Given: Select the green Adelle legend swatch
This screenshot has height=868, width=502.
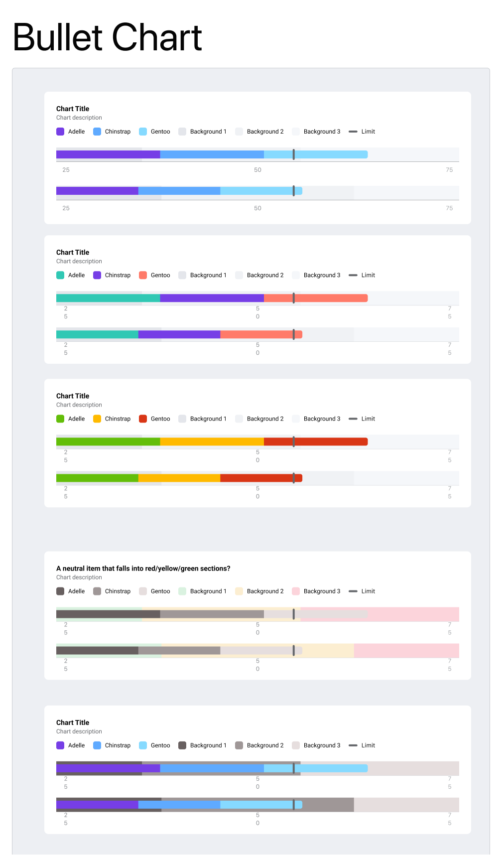Looking at the screenshot, I should click(x=60, y=419).
